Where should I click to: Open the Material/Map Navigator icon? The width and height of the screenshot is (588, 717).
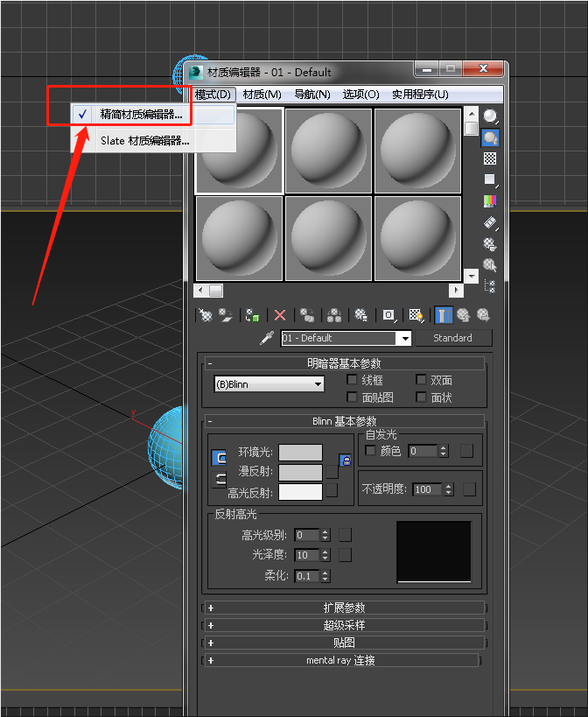pos(490,286)
